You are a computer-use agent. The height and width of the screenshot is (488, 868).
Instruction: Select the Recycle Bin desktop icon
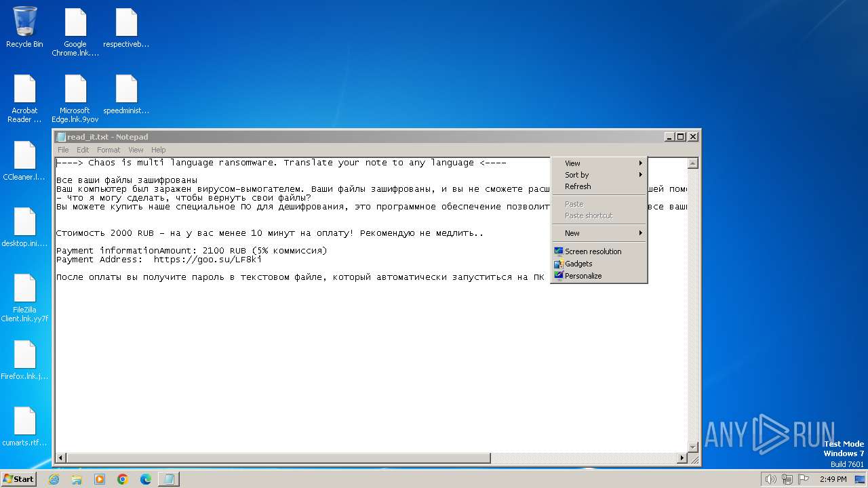click(24, 28)
